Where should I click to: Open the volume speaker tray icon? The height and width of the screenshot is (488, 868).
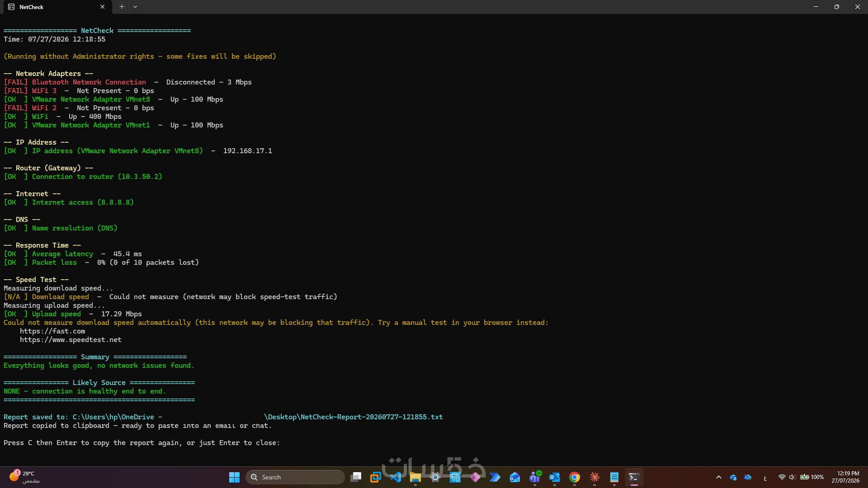click(793, 477)
